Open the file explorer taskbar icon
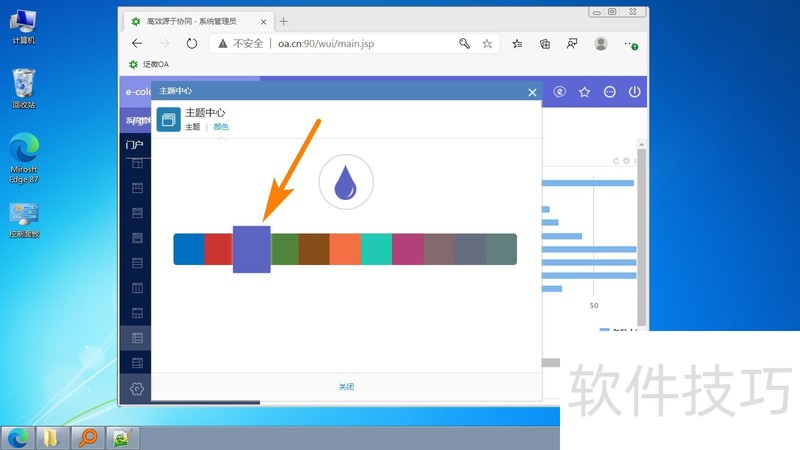This screenshot has height=450, width=800. [53, 438]
